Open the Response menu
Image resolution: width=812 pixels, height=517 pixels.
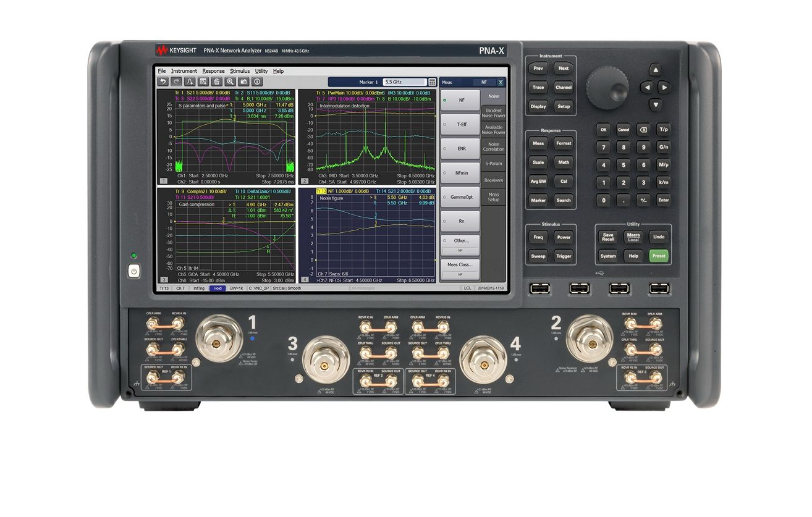click(x=213, y=71)
